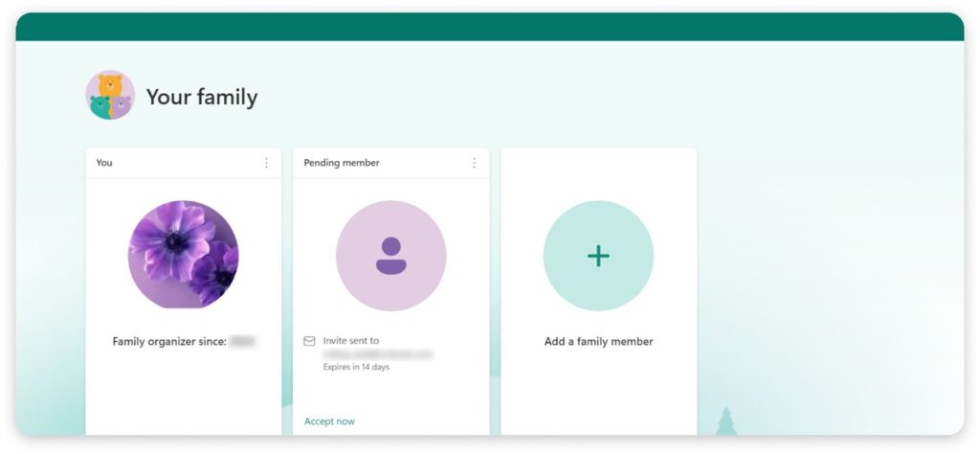The width and height of the screenshot is (980, 454).
Task: Click the envelope icon beside Invite sent to
Action: coord(309,341)
